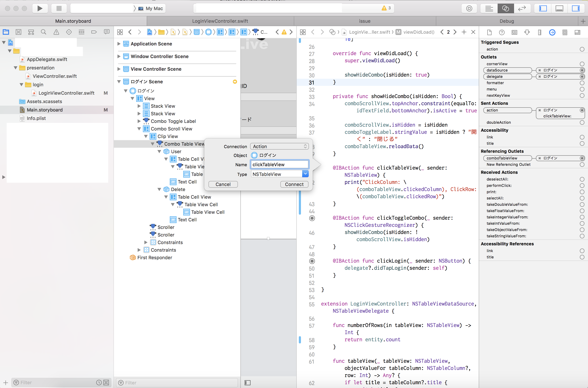The height and width of the screenshot is (388, 588).
Task: Toggle the Utilities panel visibility
Action: (576, 8)
